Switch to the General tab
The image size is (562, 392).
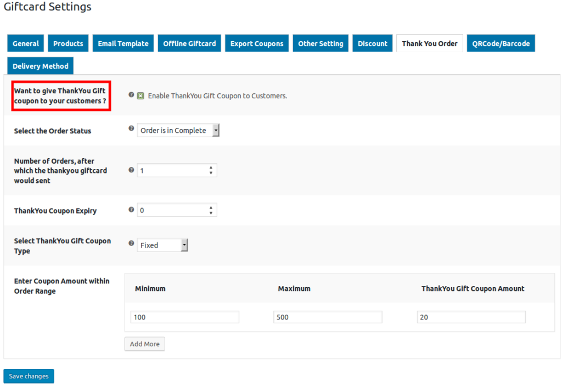click(25, 43)
